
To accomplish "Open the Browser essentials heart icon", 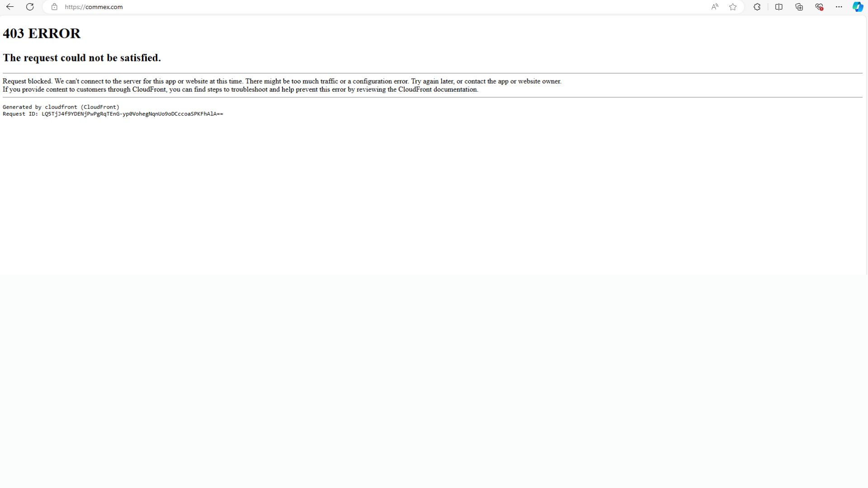I will click(819, 7).
